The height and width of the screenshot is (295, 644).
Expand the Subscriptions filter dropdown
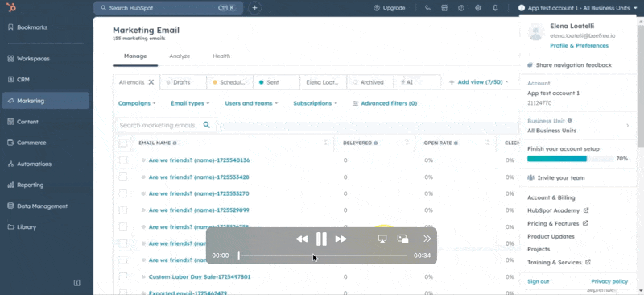pos(315,103)
